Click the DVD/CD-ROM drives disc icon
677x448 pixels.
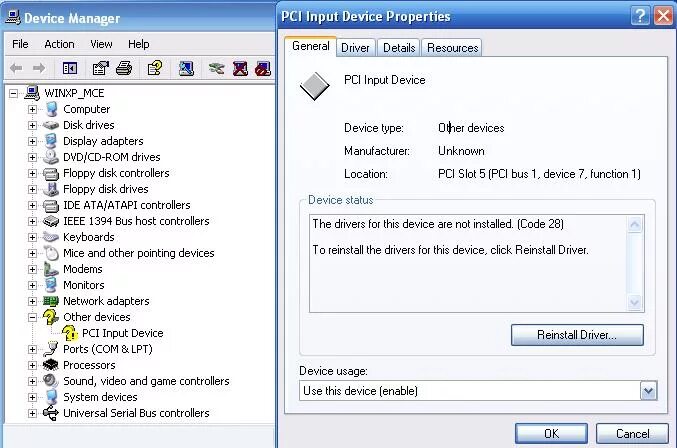[51, 157]
